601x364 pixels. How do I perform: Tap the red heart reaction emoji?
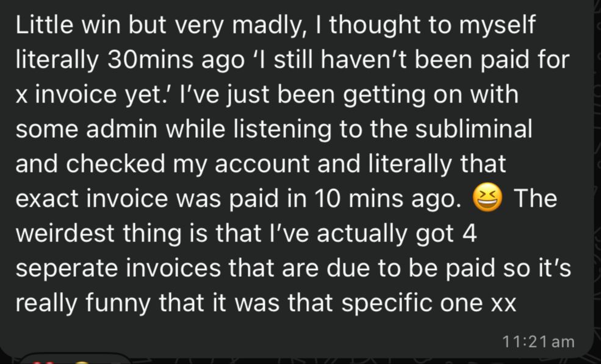43,362
